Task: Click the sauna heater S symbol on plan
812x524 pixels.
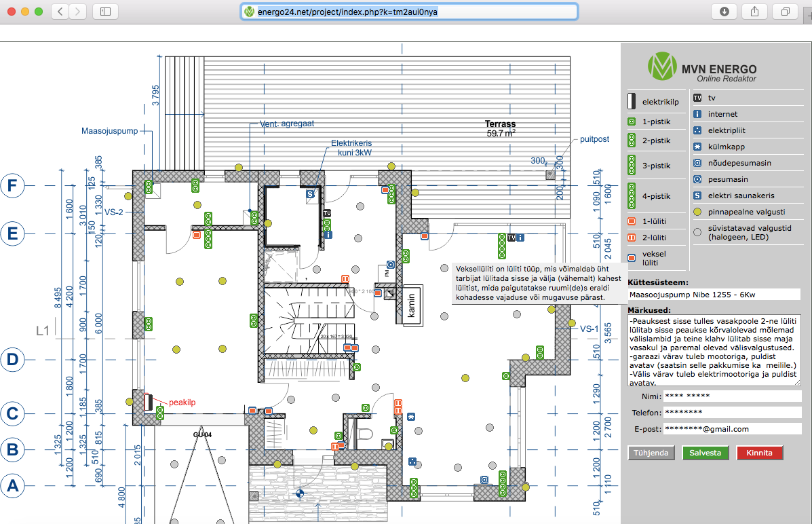Action: pyautogui.click(x=310, y=194)
